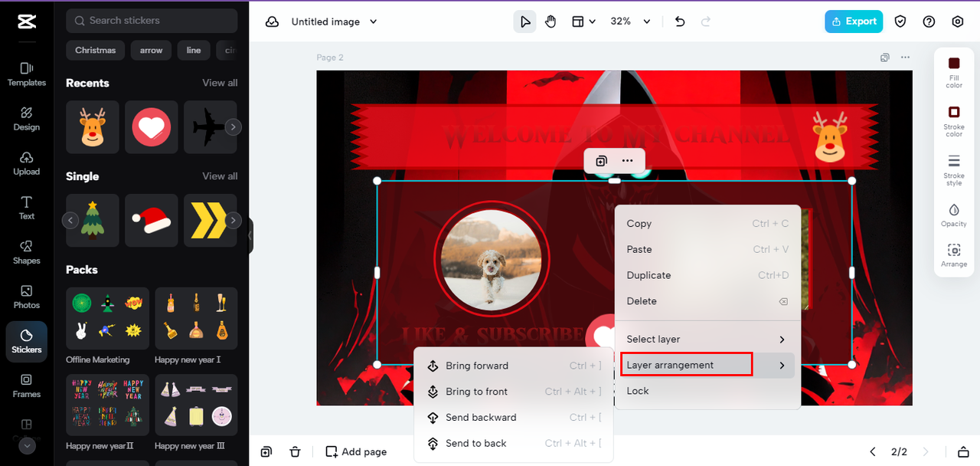Screen dimensions: 980x466
Task: Duplicate the page from bottom bar
Action: click(x=266, y=452)
